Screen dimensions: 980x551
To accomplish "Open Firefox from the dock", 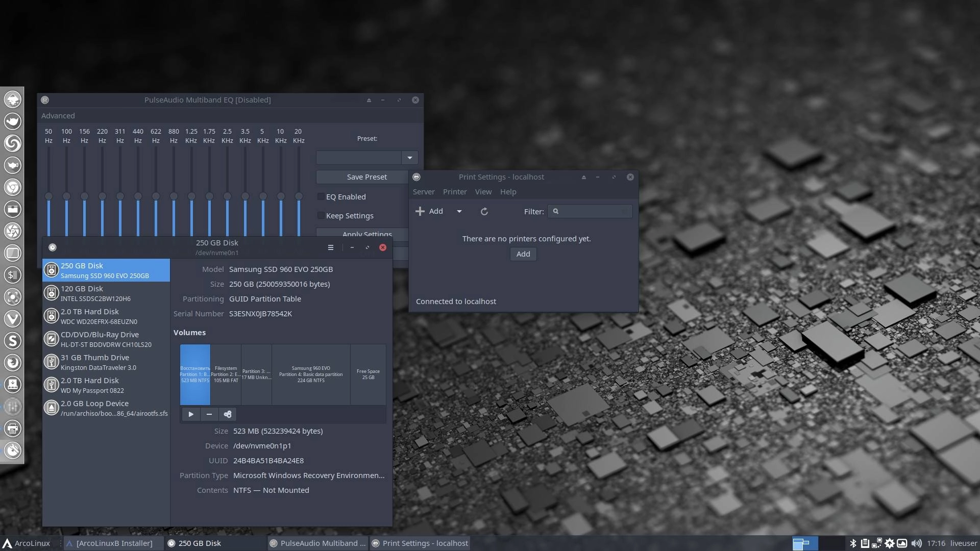I will click(13, 363).
